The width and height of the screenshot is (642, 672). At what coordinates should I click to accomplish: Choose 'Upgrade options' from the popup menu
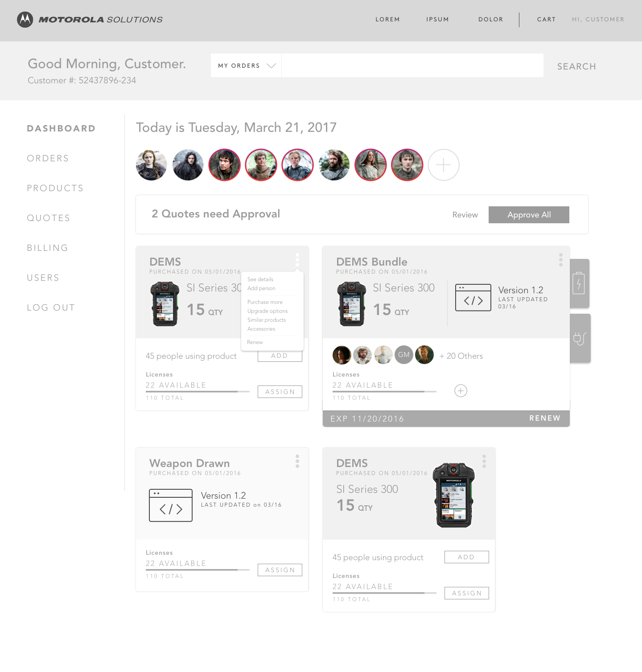pyautogui.click(x=267, y=311)
